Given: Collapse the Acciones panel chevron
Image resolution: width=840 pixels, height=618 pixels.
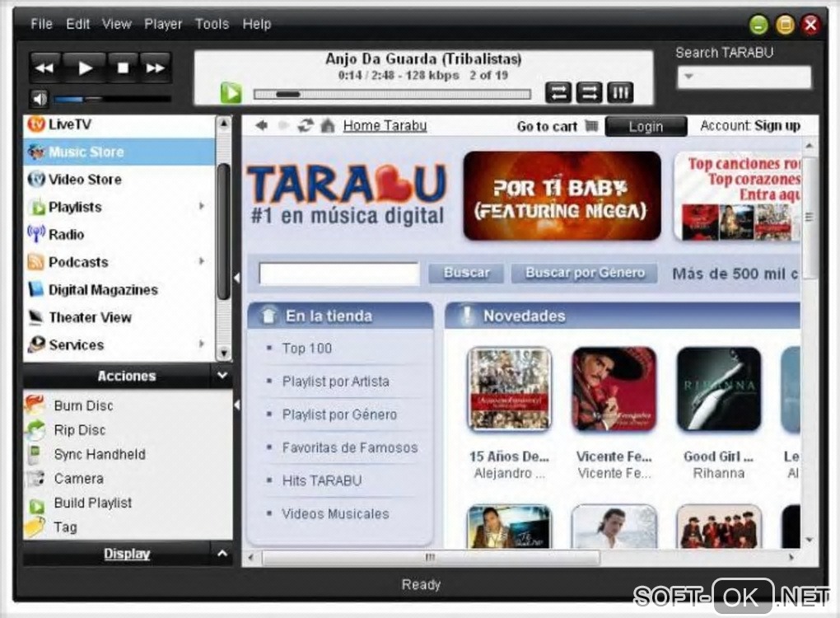Looking at the screenshot, I should click(x=223, y=376).
